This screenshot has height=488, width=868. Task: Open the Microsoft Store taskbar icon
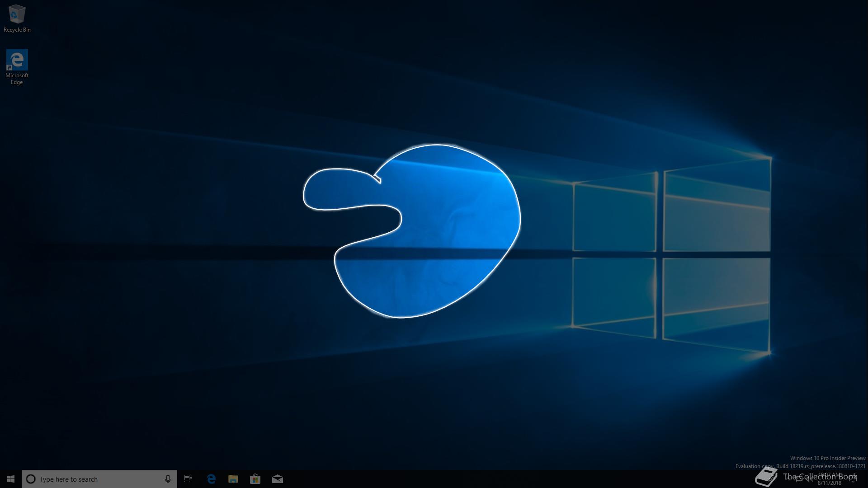pos(255,479)
